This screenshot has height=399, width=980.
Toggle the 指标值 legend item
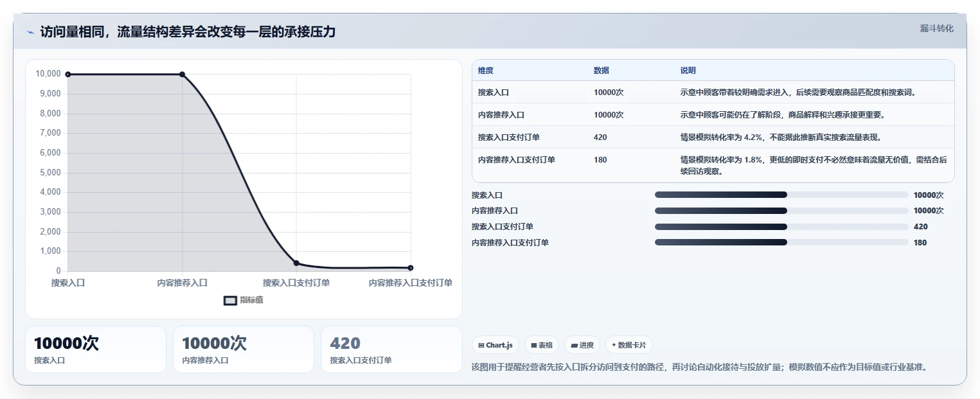(x=244, y=300)
